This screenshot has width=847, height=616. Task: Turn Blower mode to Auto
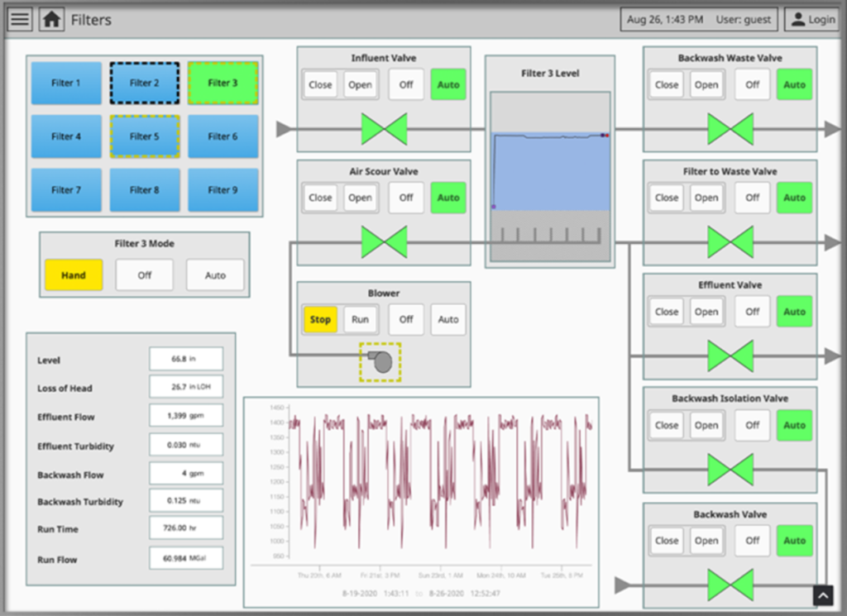pyautogui.click(x=448, y=320)
